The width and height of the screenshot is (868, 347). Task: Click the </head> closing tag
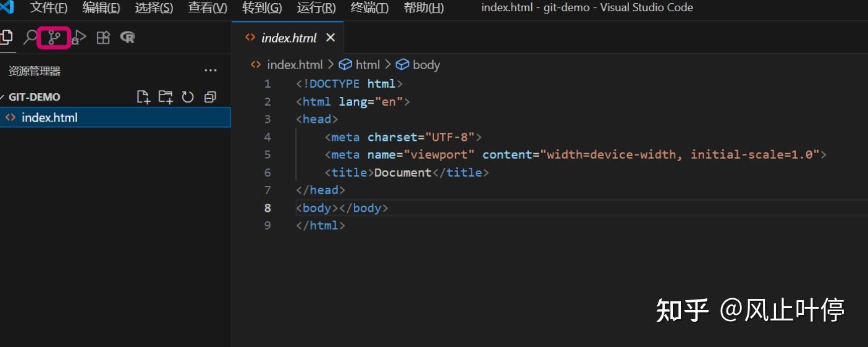(x=321, y=190)
